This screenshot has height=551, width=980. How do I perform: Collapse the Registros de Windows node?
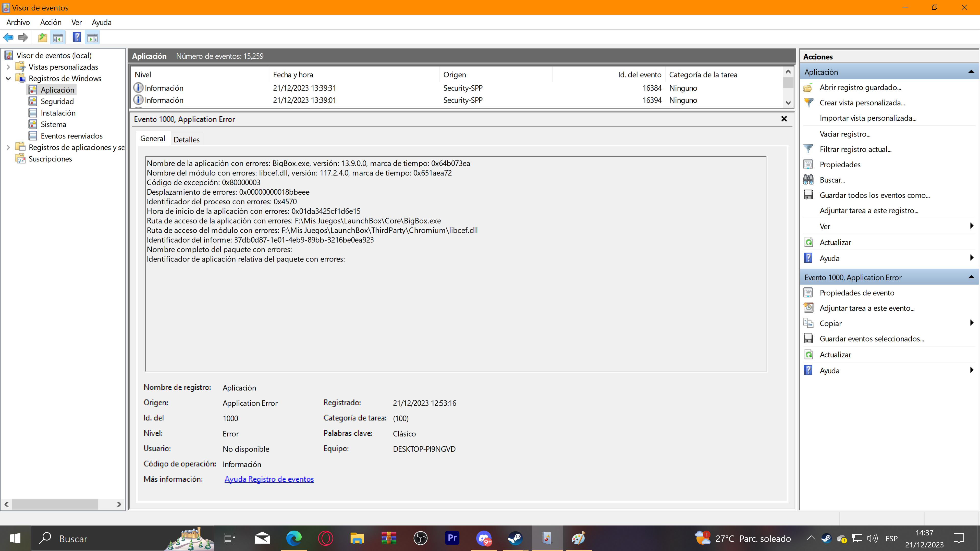point(8,78)
